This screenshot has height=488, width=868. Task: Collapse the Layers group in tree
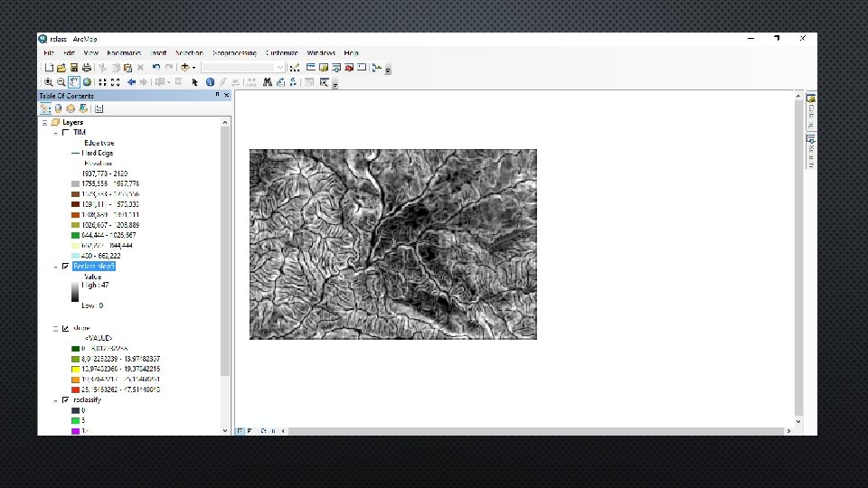click(x=44, y=122)
